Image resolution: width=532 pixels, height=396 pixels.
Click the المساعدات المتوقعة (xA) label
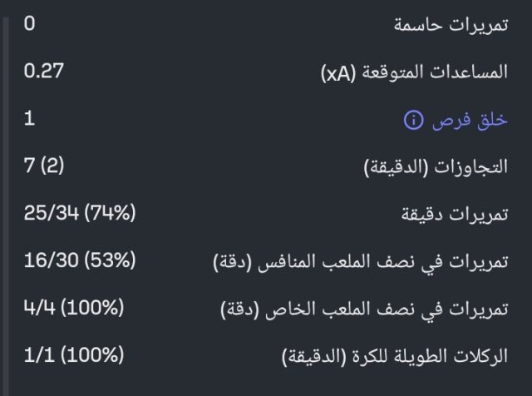click(x=414, y=72)
